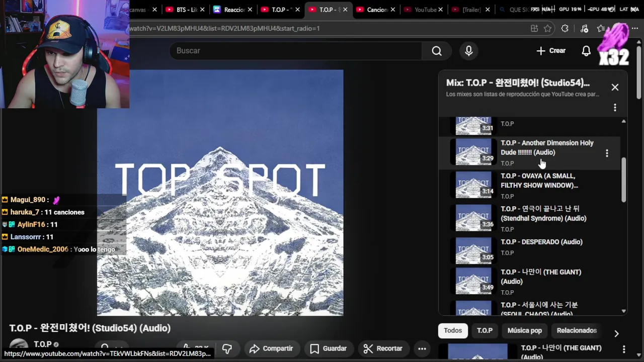Click the 3:31 thumbnail at playlist top
The width and height of the screenshot is (644, 362).
[473, 126]
